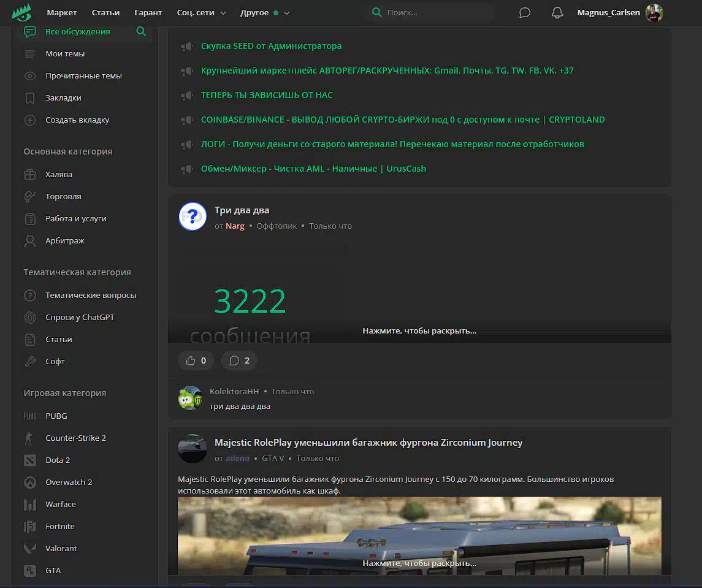Open author adeno's profile link
The image size is (702, 588).
tap(237, 459)
